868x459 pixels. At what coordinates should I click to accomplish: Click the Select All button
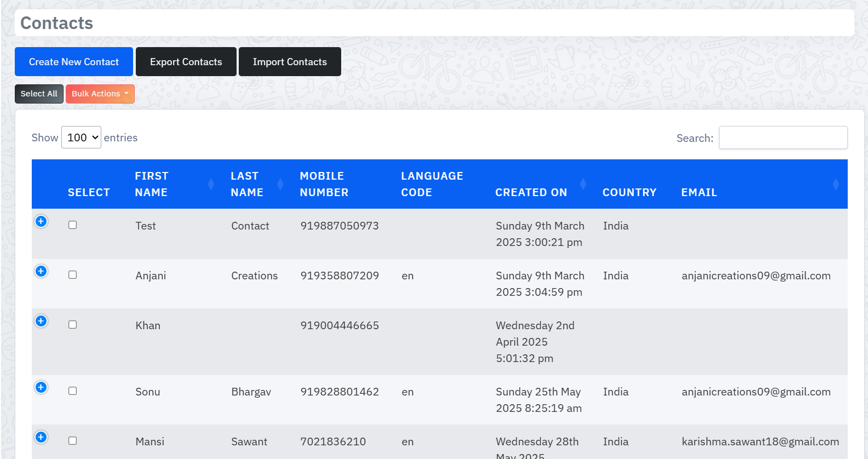click(x=39, y=94)
